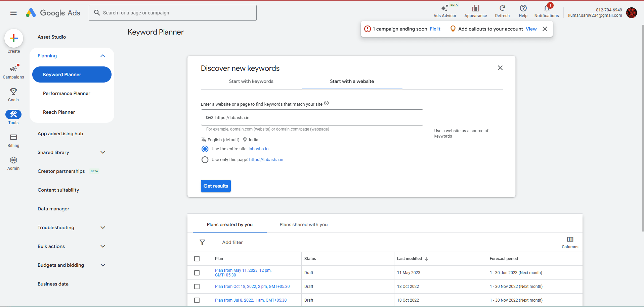Click the Add filter funnel icon
The height and width of the screenshot is (307, 644).
[x=203, y=242]
